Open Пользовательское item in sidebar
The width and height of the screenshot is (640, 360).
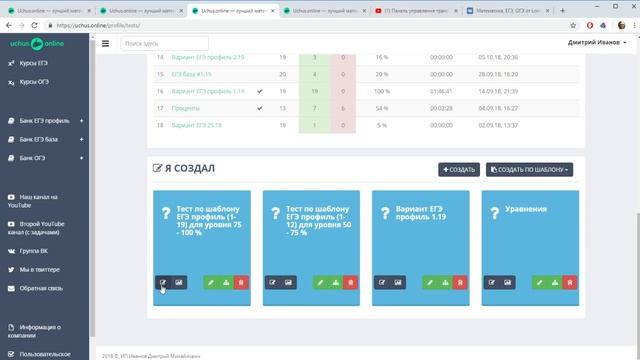(x=44, y=354)
